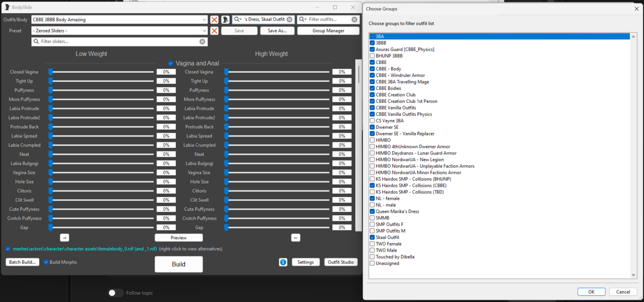Focus the Filter sliders text field
The width and height of the screenshot is (644, 302).
tap(119, 42)
